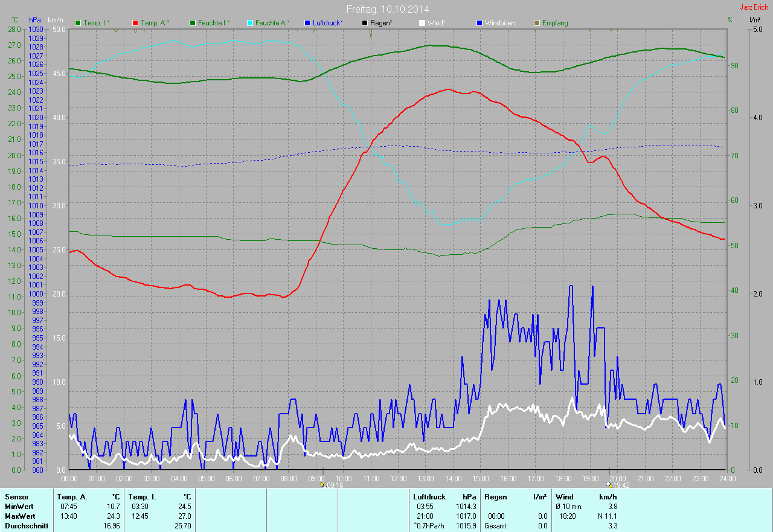Viewport: 773px width, 532px height.
Task: Click the sunset marker at 19:42
Action: click(x=610, y=484)
